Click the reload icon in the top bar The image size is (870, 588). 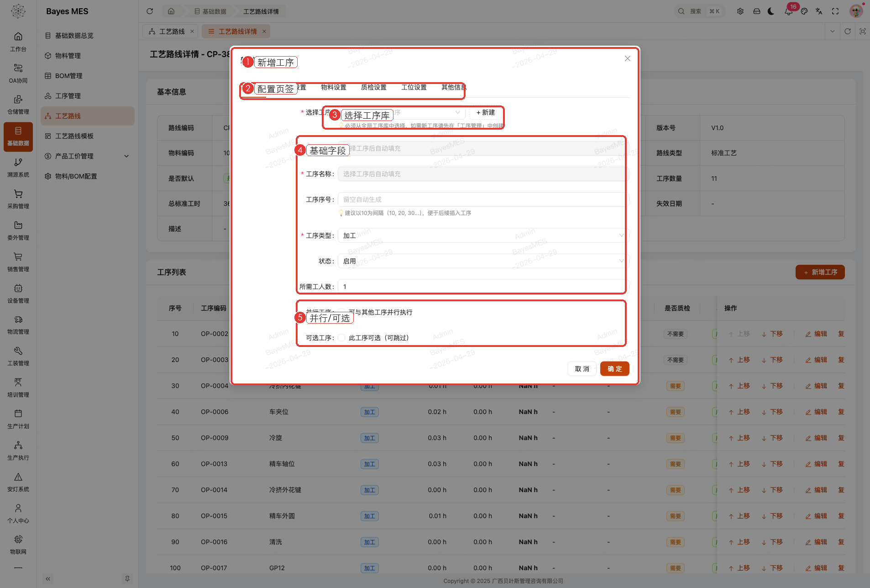click(x=150, y=11)
